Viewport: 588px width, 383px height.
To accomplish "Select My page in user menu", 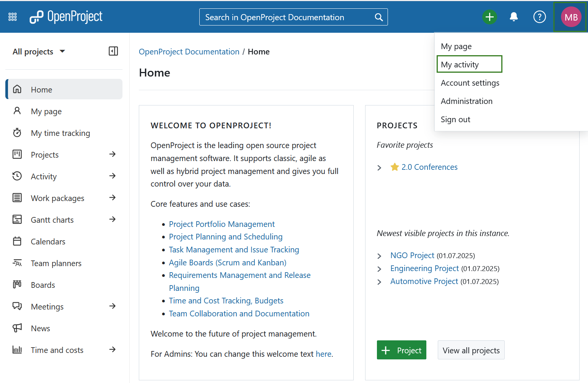I will click(x=456, y=46).
